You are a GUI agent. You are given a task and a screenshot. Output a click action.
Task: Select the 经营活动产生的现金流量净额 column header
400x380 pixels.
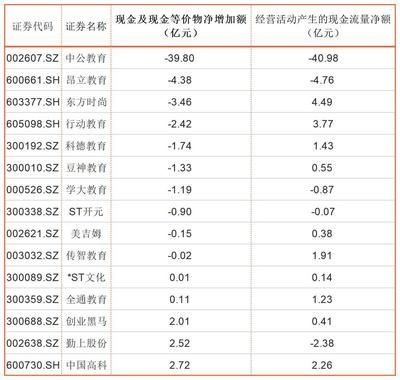(x=323, y=26)
